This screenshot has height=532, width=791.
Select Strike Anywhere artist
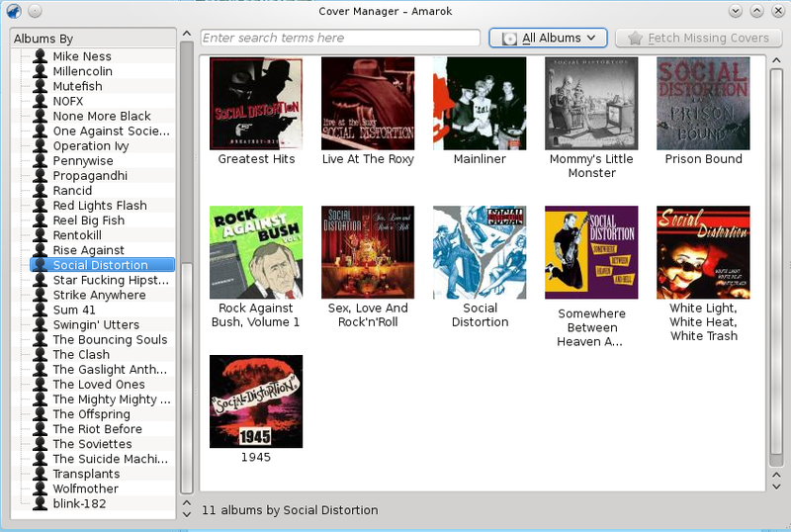(103, 295)
